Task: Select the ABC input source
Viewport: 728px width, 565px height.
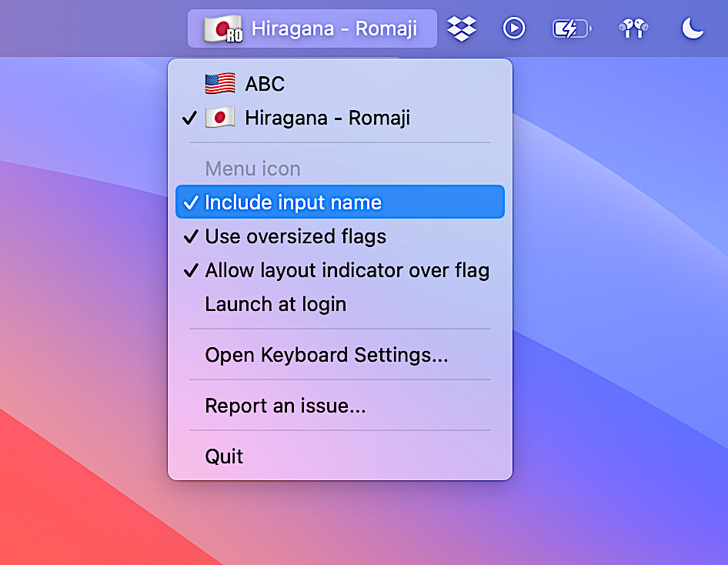Action: (x=264, y=83)
